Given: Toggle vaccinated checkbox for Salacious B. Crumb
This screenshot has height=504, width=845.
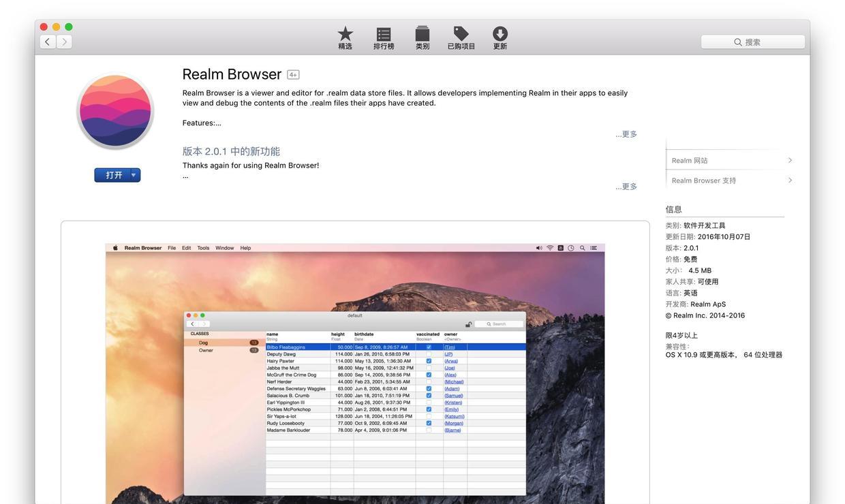Looking at the screenshot, I should click(x=429, y=395).
